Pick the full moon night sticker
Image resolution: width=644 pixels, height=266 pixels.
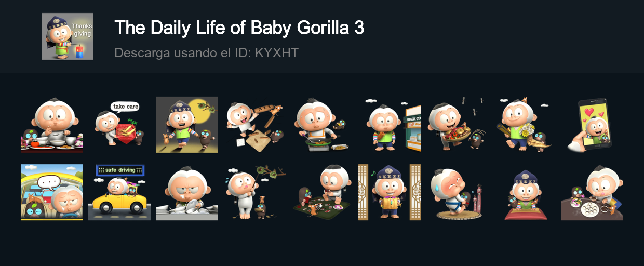coord(187,125)
